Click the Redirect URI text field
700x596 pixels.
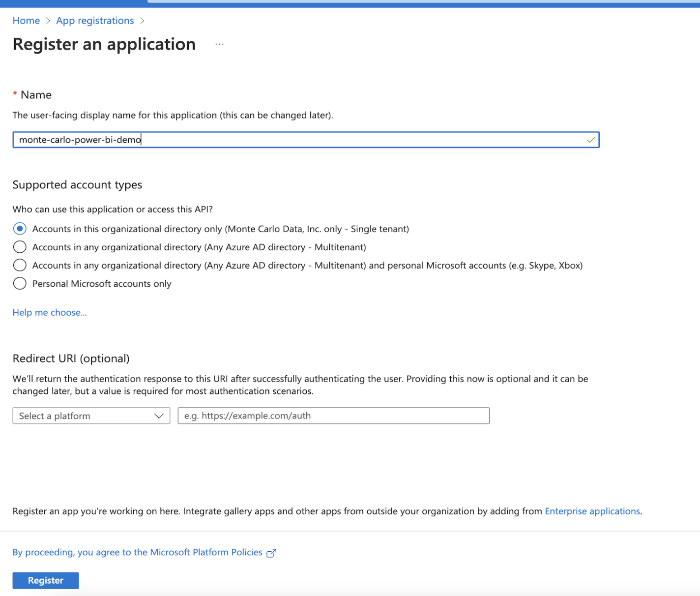334,416
